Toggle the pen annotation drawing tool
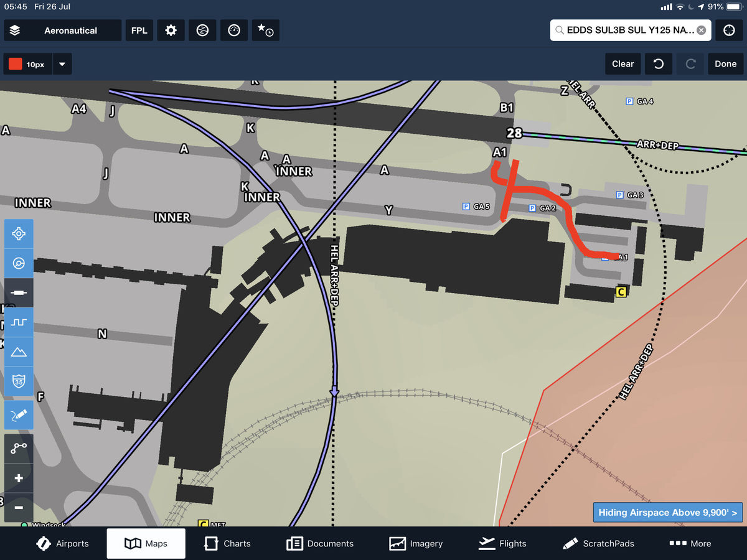The height and width of the screenshot is (560, 747). tap(19, 415)
